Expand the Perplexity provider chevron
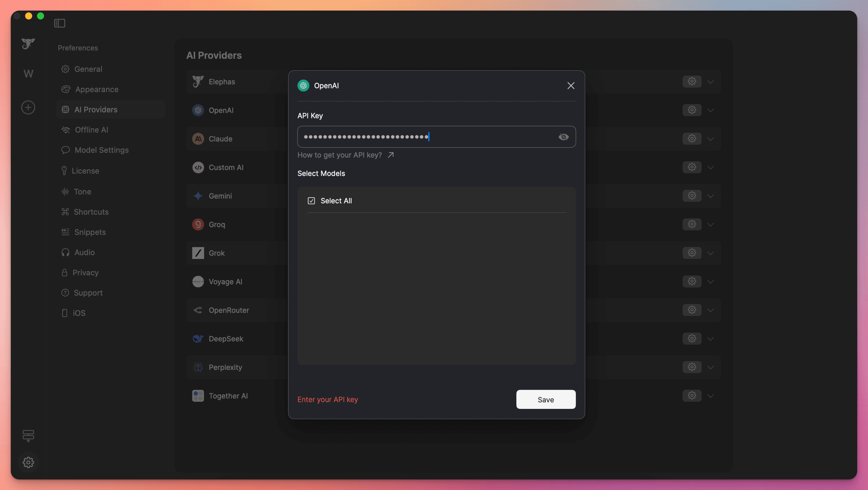868x490 pixels. (x=710, y=367)
